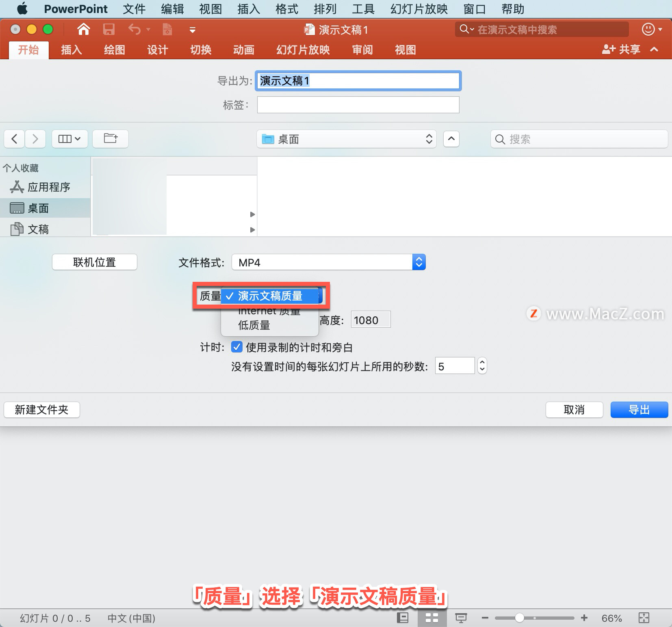Click the seconds-per-slide field showing 5
This screenshot has height=627, width=672.
455,366
